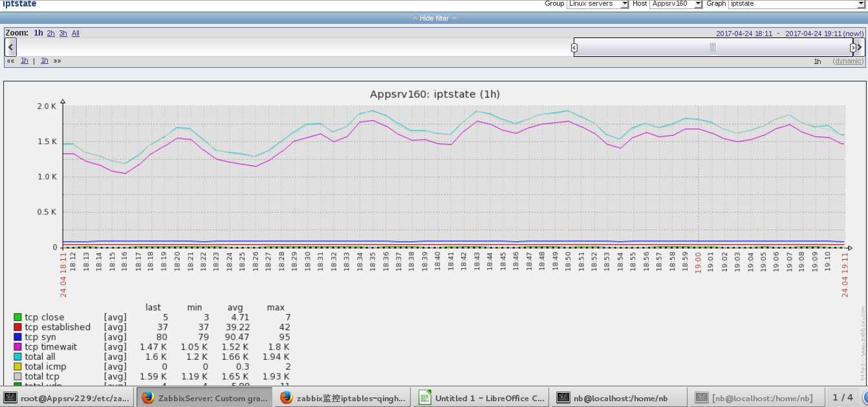Jump forward with the »» control
The height and width of the screenshot is (407, 868).
(57, 61)
